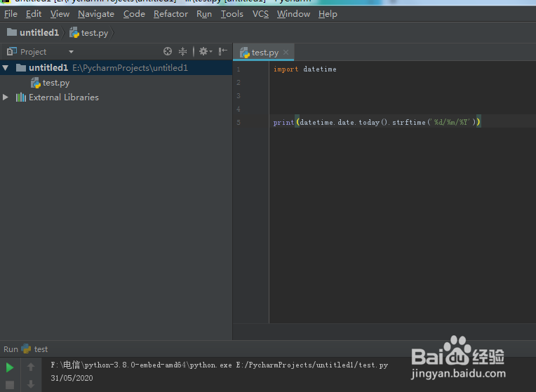
Task: Click the untitled1 folder icon in tree
Action: (x=21, y=67)
